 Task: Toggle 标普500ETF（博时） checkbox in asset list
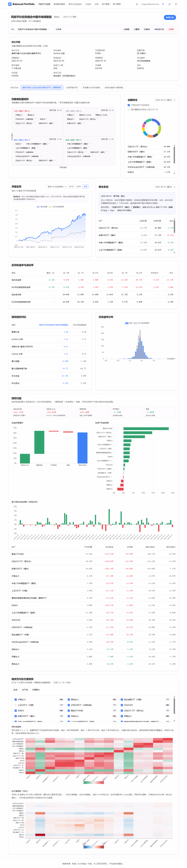tap(16, 716)
